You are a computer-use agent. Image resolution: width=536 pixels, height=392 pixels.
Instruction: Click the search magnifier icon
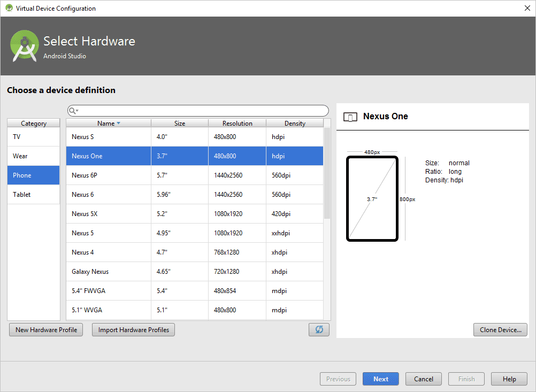coord(73,111)
